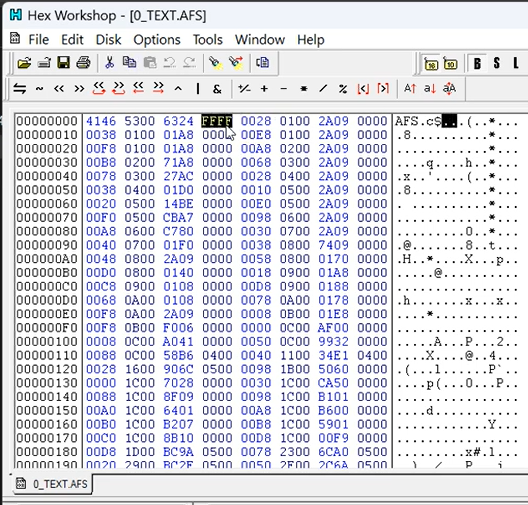Click the Rotate Right icon with curved red arrow

pyautogui.click(x=119, y=88)
